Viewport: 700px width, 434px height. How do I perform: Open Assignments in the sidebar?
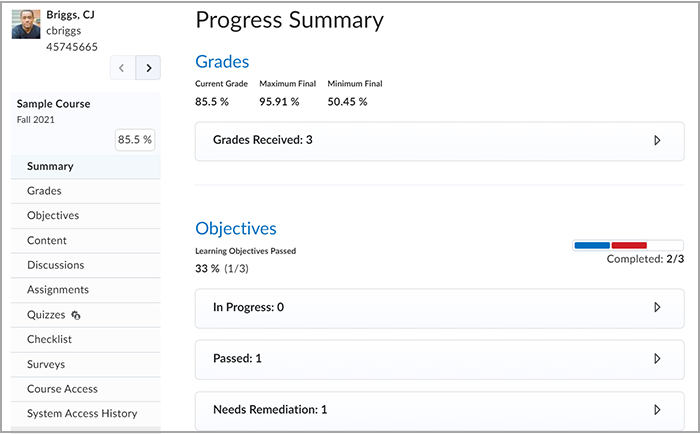pos(86,290)
